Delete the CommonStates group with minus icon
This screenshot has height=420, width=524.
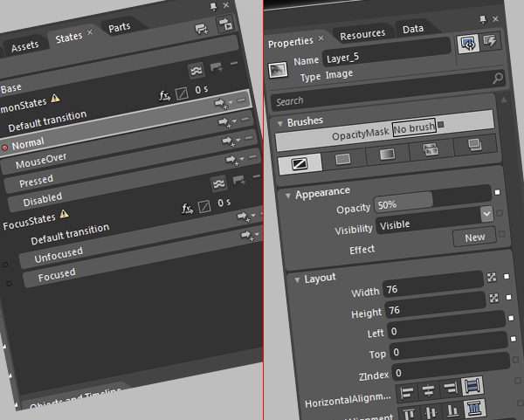pos(234,63)
